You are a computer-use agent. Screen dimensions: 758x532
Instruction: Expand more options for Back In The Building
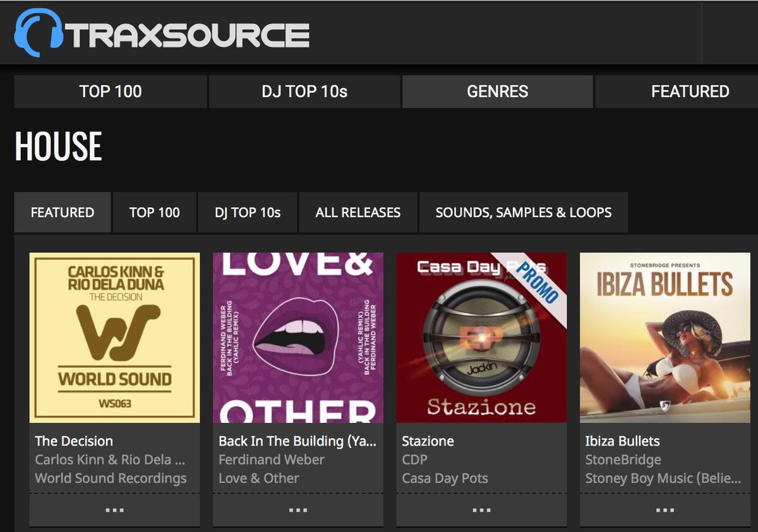298,510
